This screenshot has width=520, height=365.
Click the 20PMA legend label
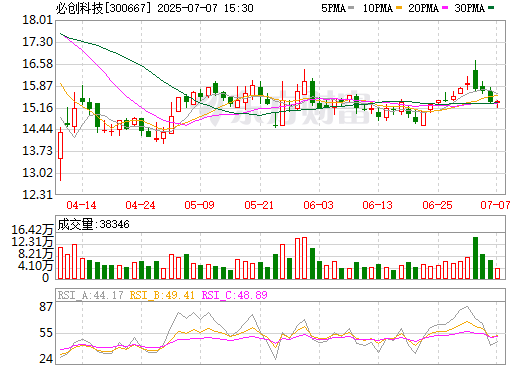point(423,8)
